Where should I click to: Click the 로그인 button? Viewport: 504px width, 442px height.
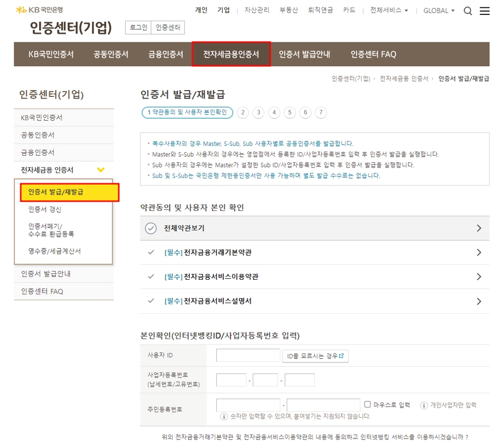[138, 28]
